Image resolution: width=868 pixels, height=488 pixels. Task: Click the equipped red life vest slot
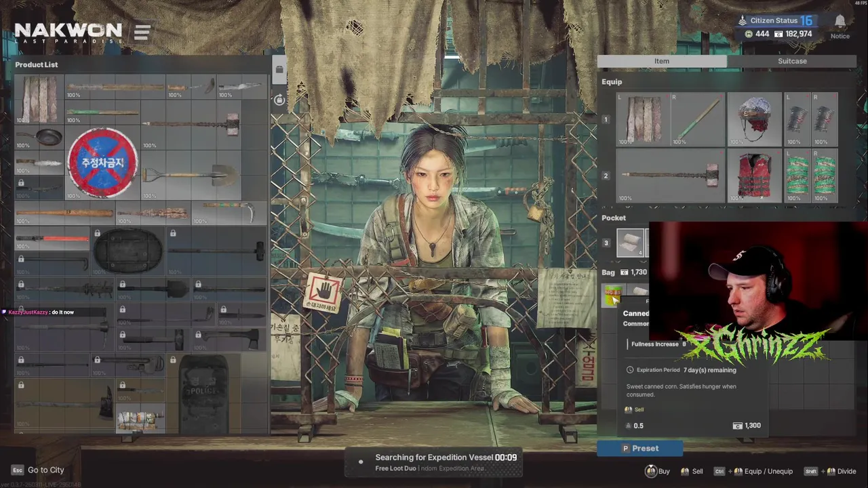click(x=754, y=176)
